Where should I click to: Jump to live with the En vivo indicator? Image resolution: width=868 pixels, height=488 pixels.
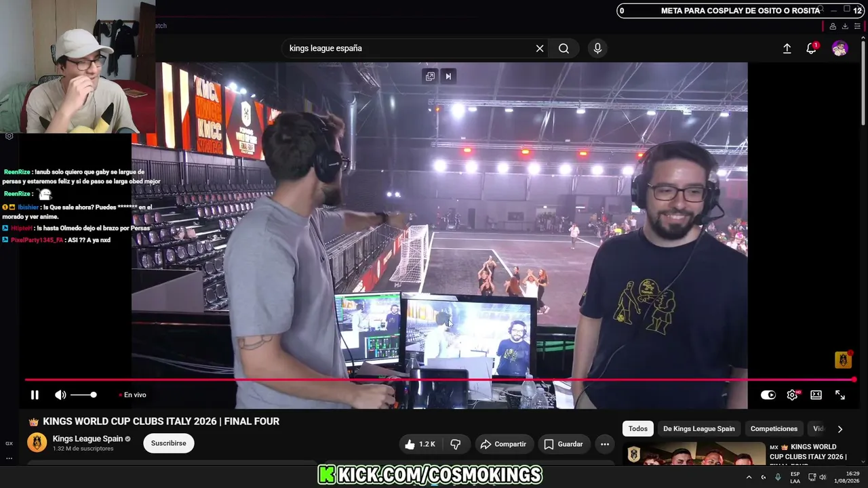[133, 395]
